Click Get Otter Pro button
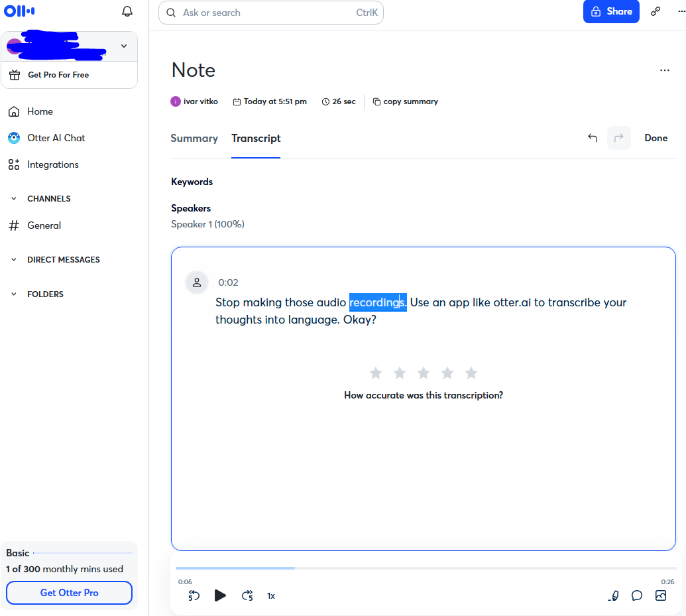 point(69,593)
